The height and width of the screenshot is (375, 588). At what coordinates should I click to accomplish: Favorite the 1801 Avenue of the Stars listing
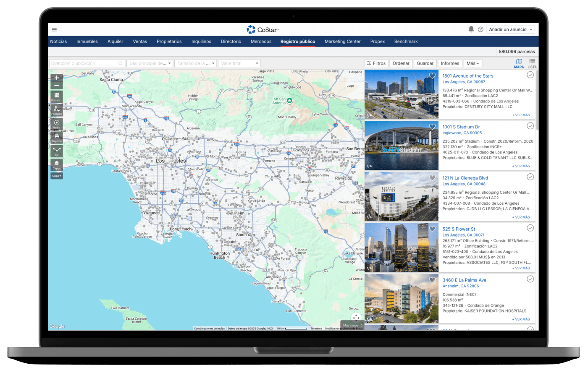(432, 76)
